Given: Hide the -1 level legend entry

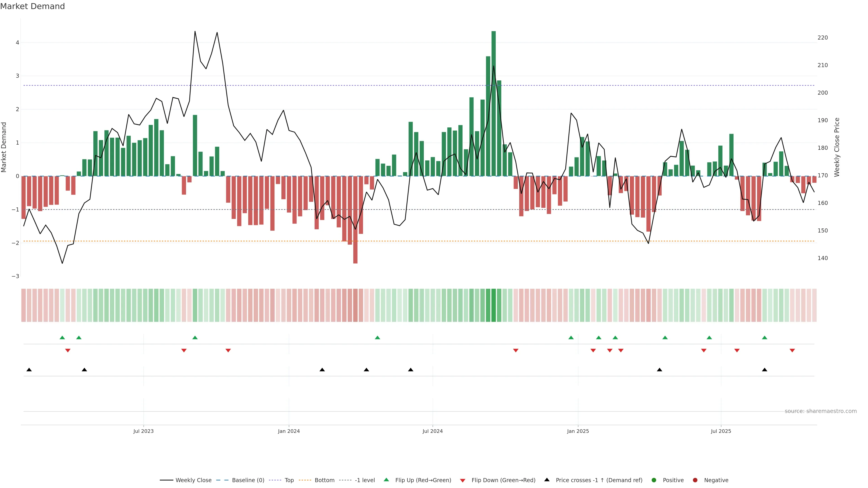Looking at the screenshot, I should 365,480.
